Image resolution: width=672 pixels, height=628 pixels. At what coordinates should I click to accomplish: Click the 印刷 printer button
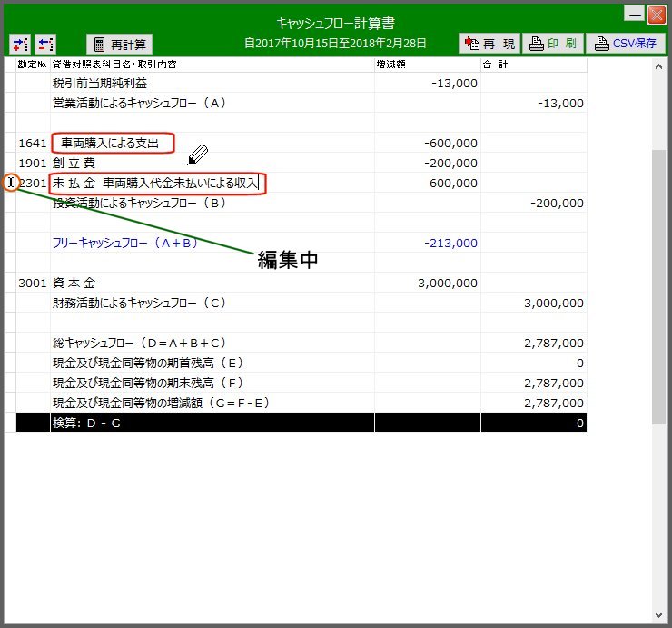pos(551,44)
